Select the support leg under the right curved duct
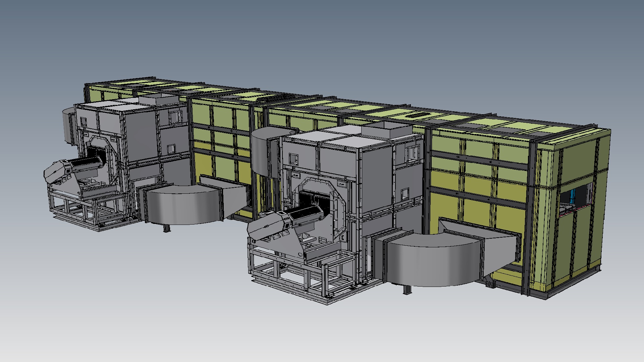644x362 pixels. pos(407,290)
